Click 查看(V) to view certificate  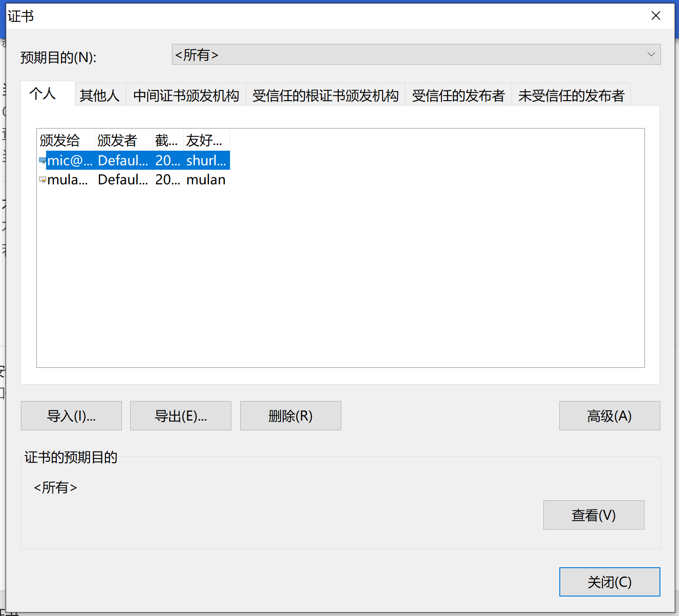[593, 515]
